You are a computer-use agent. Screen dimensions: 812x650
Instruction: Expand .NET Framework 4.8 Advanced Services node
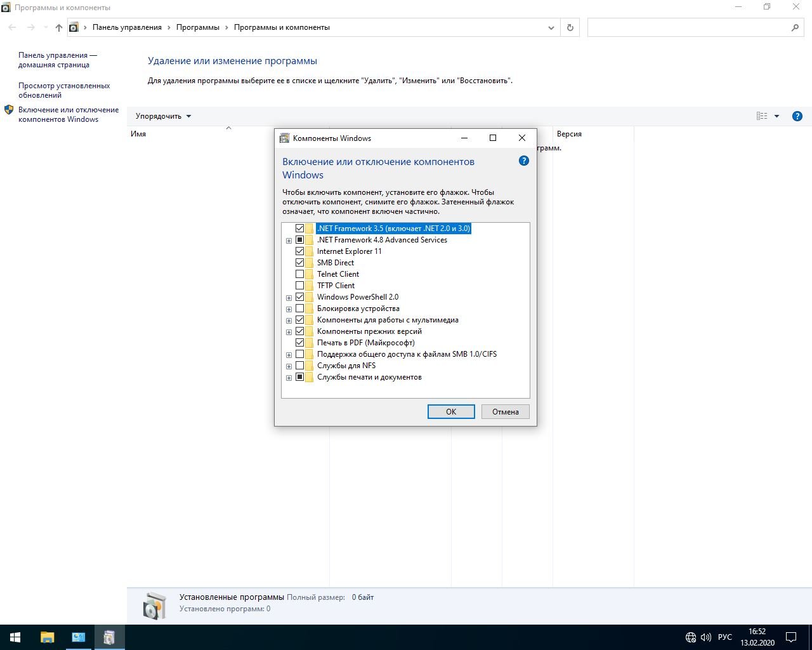click(289, 241)
